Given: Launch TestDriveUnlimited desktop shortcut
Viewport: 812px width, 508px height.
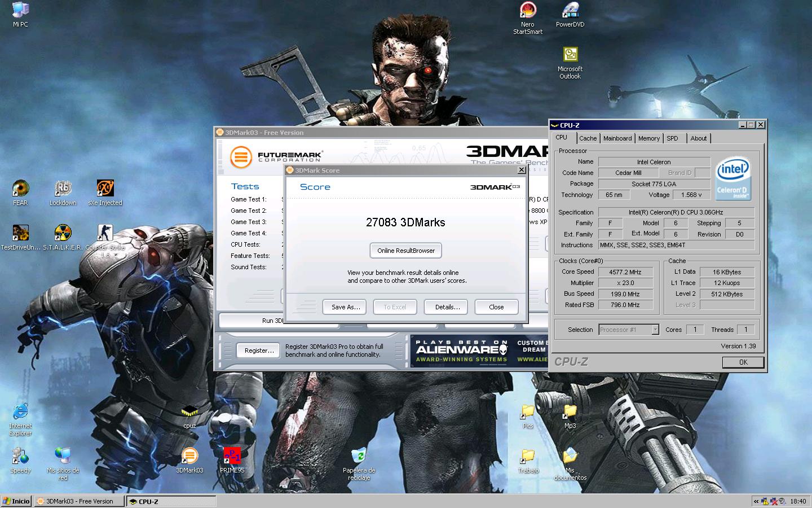Looking at the screenshot, I should (20, 237).
